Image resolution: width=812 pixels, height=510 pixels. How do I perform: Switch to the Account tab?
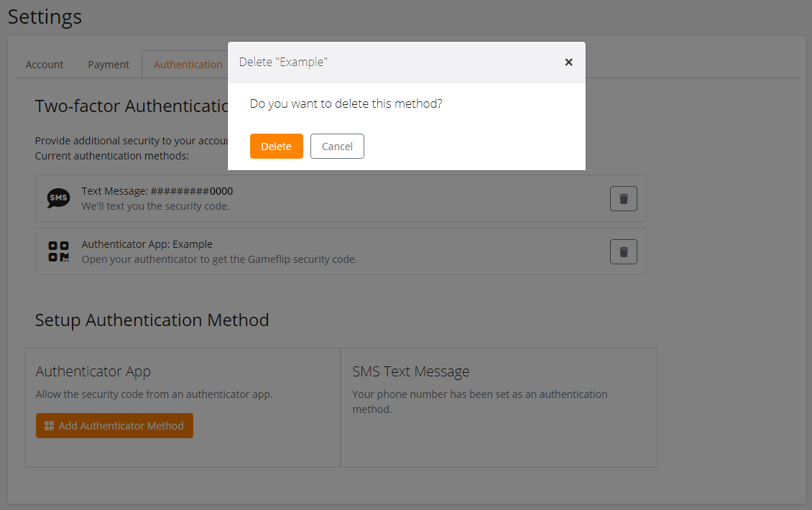tap(45, 65)
